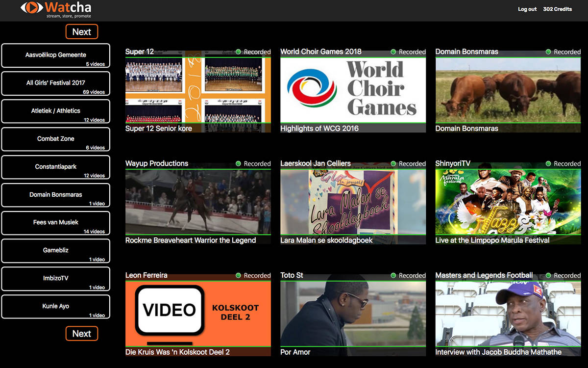The width and height of the screenshot is (588, 368).
Task: Open the 302 Credits link
Action: coord(557,9)
